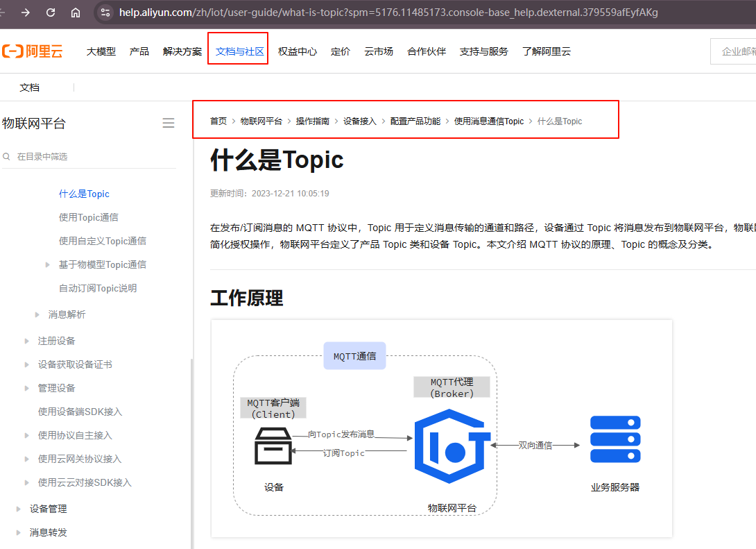Expand the 使用协议自主接入 arrow

tap(27, 436)
